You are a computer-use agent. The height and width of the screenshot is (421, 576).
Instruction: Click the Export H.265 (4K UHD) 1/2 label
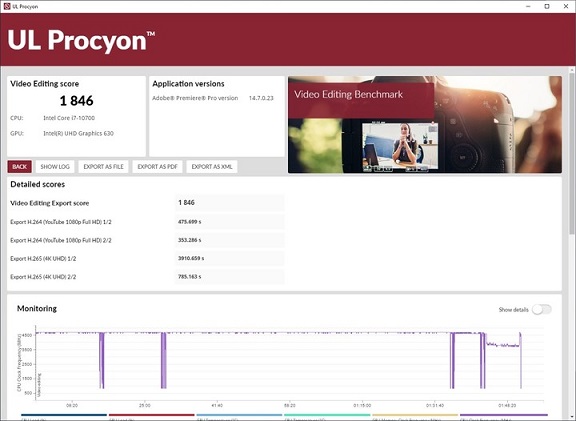[43, 259]
